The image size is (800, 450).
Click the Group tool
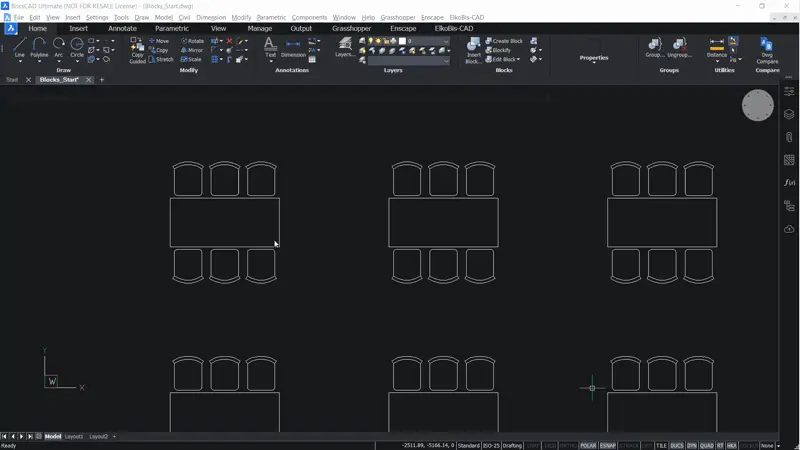[655, 47]
